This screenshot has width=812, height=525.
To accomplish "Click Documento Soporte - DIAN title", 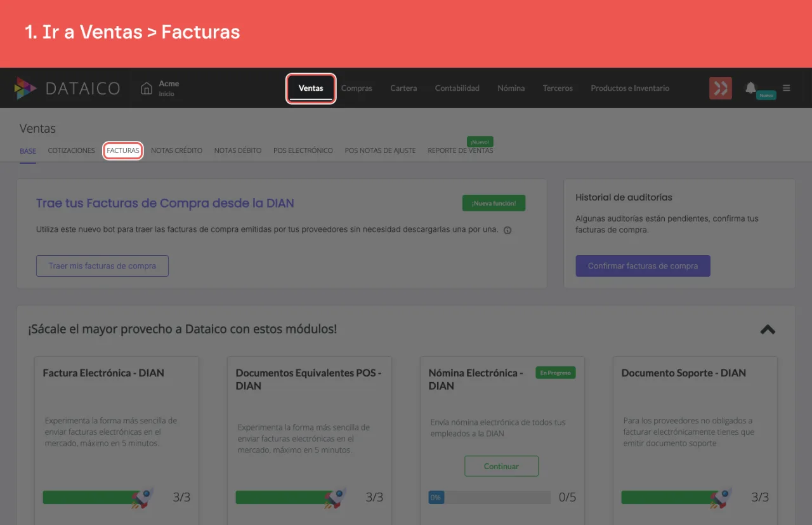I will (x=684, y=373).
